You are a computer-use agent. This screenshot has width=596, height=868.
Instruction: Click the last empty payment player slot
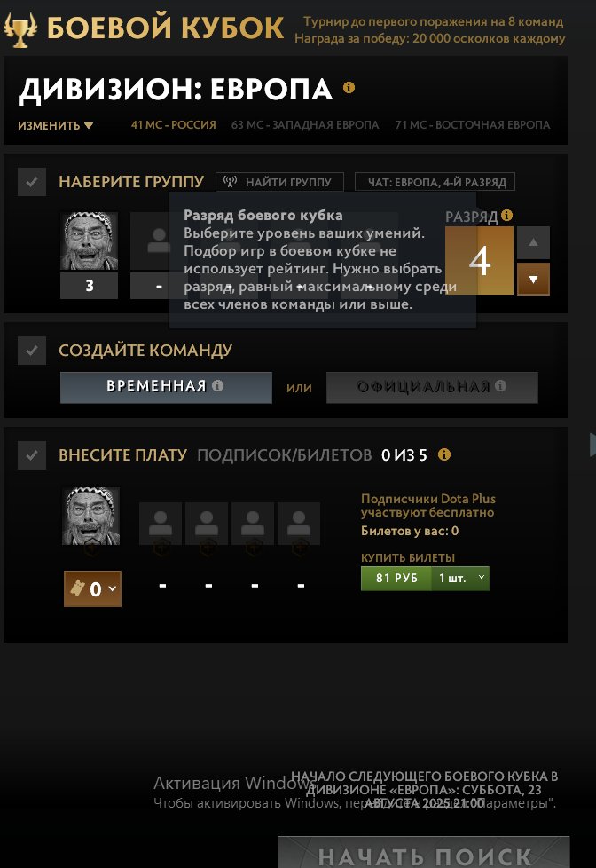299,523
